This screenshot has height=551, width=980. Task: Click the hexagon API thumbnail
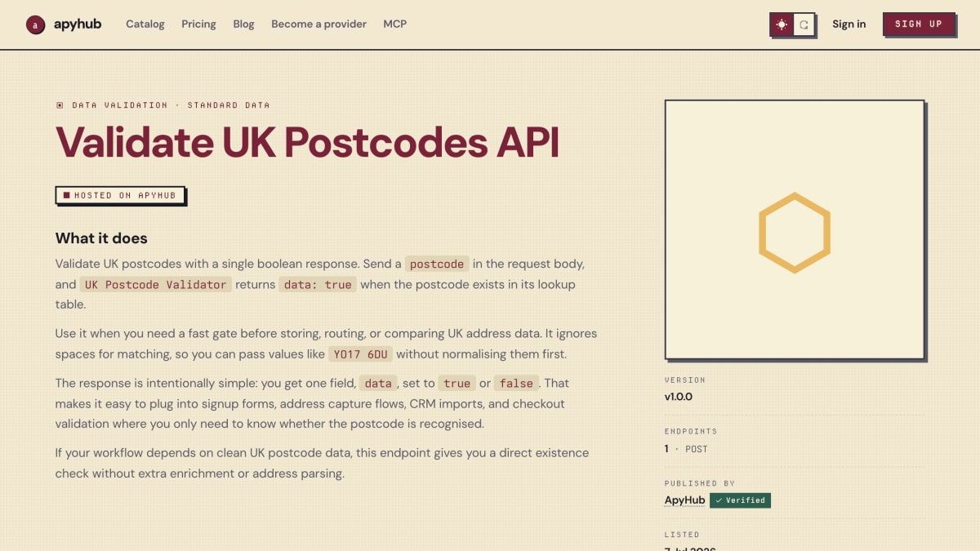point(795,229)
